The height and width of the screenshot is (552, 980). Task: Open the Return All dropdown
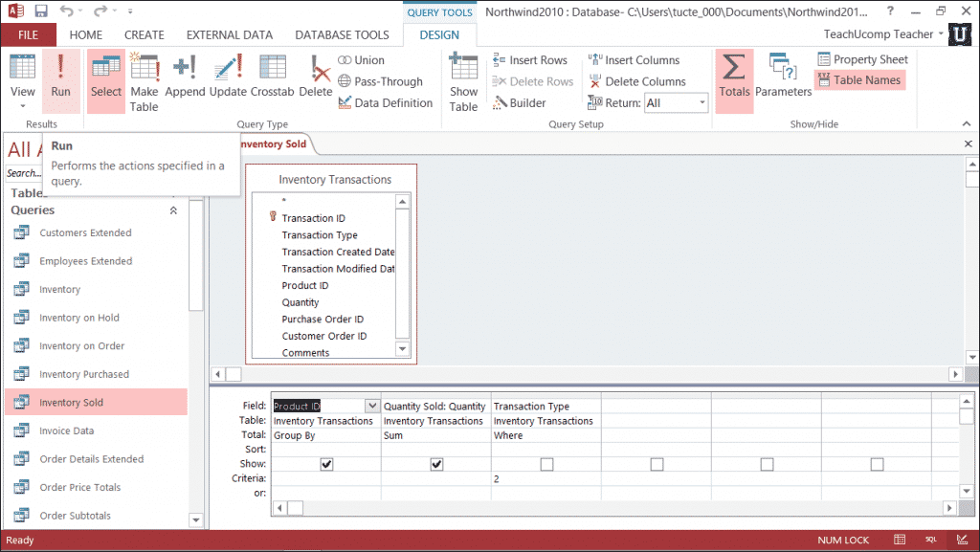pos(702,102)
